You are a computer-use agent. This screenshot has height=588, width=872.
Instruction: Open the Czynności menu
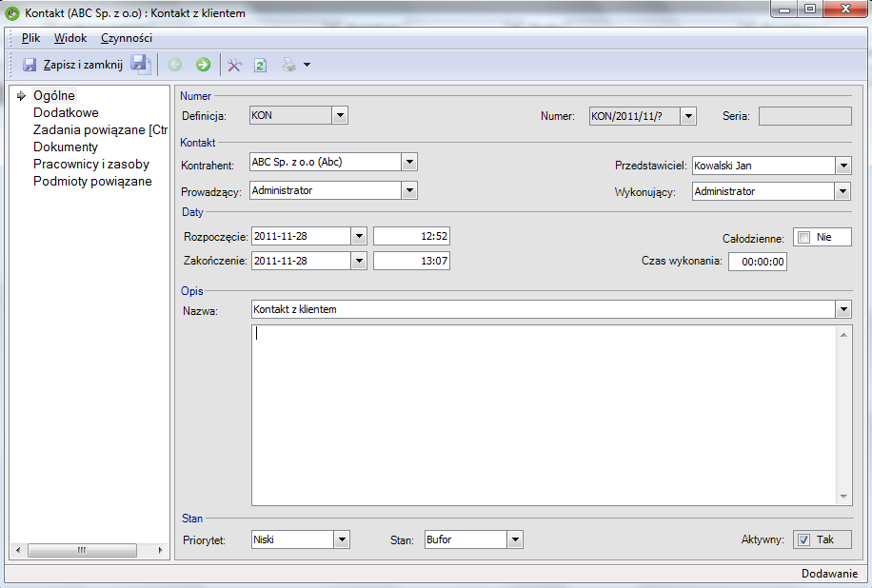[127, 38]
